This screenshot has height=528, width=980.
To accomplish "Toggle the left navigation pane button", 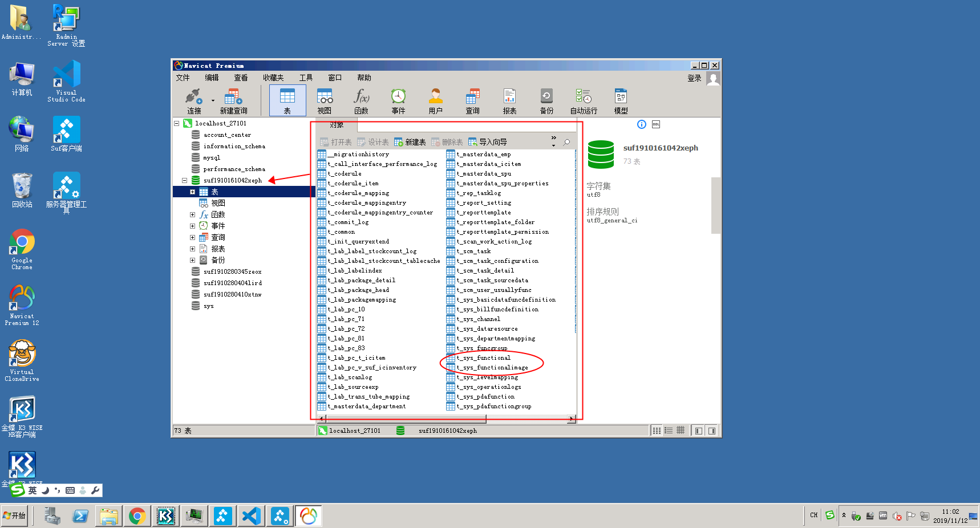I will (x=698, y=430).
